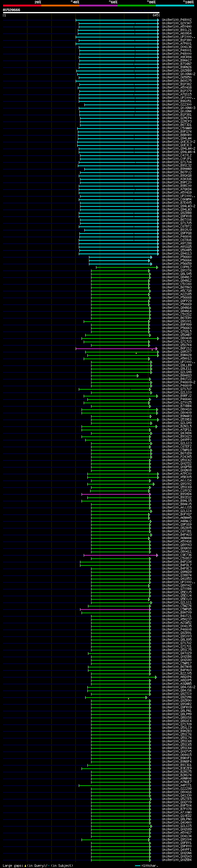Click the magenta alignment bar for C5WPQ5
This screenshot has width=197, height=868.
pyautogui.click(x=115, y=610)
